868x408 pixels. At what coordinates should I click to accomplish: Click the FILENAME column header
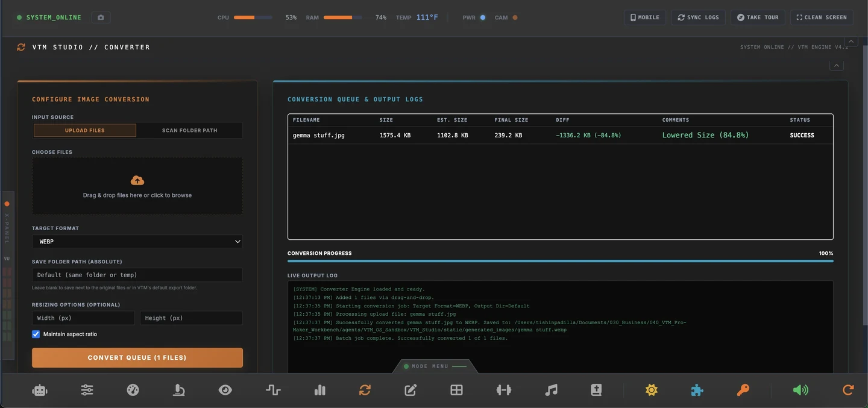click(306, 120)
